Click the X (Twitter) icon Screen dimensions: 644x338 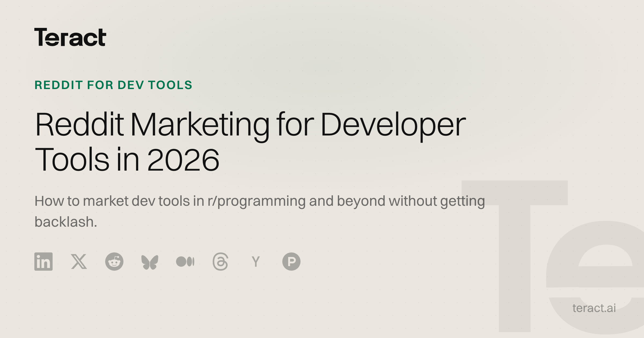(79, 262)
